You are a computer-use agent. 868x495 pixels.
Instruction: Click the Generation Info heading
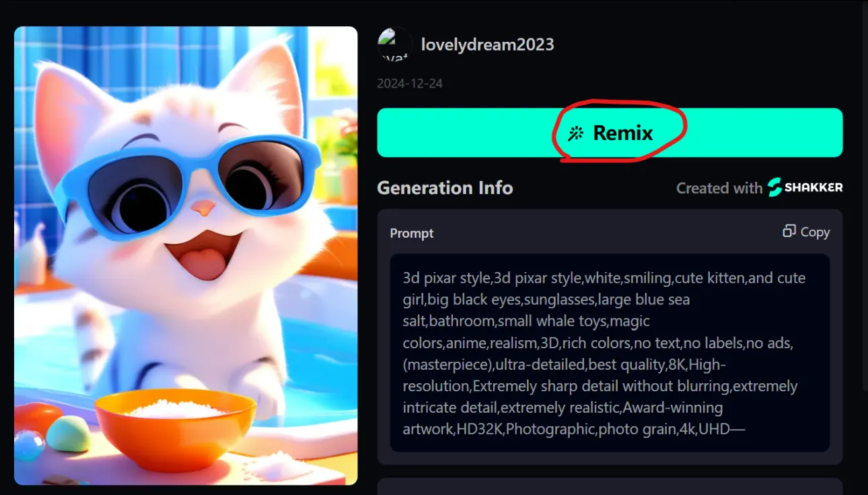click(x=445, y=187)
